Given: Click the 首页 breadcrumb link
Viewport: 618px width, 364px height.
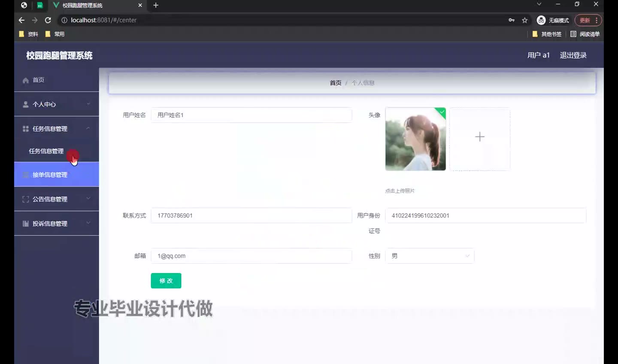Looking at the screenshot, I should tap(336, 83).
